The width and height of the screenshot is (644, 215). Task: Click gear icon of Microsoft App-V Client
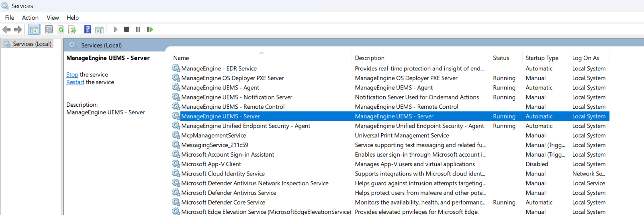point(176,164)
